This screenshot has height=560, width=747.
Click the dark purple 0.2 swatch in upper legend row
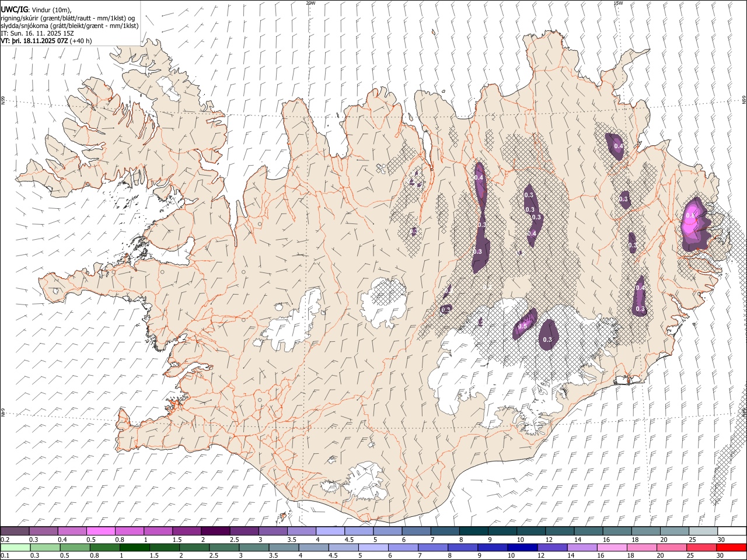click(x=15, y=531)
